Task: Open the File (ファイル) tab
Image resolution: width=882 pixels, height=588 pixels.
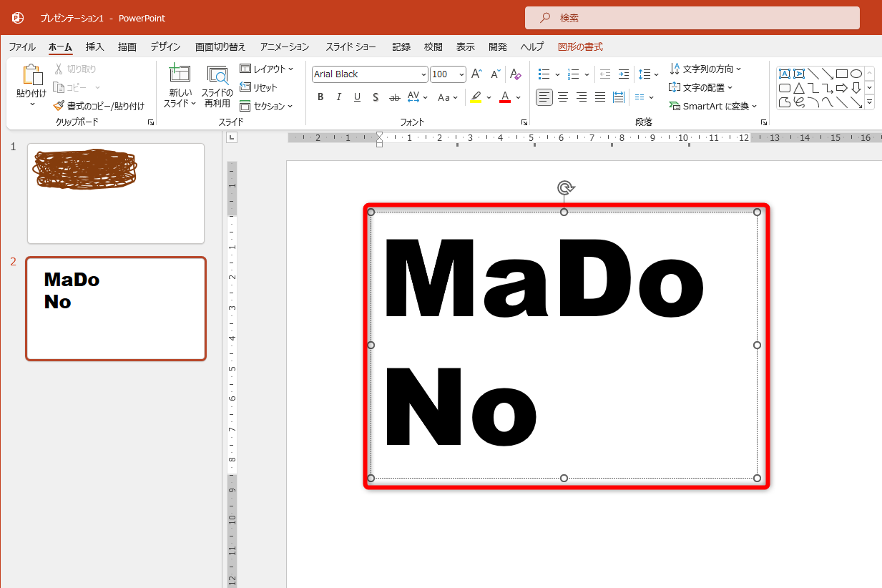Action: [x=22, y=46]
